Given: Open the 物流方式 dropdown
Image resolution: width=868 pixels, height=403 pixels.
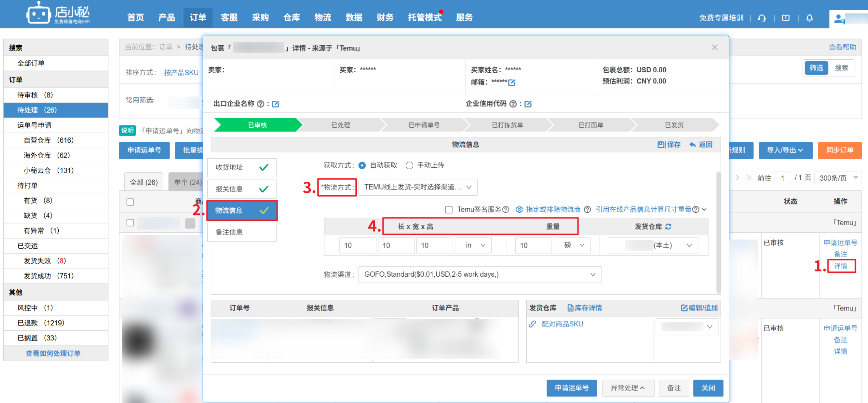Looking at the screenshot, I should pyautogui.click(x=418, y=187).
